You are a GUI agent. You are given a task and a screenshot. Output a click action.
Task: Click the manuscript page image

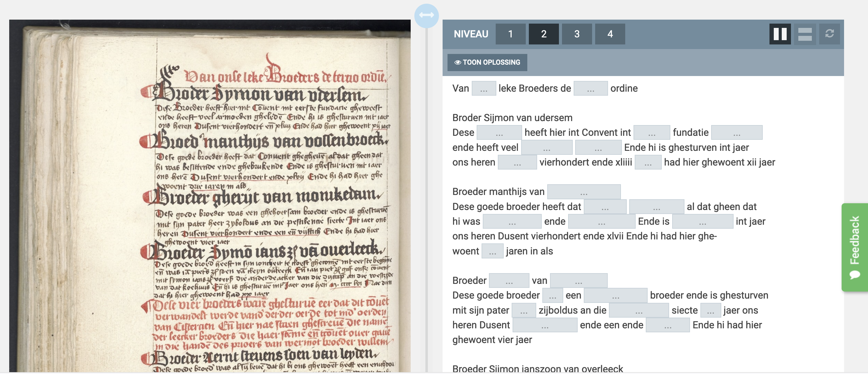click(x=210, y=196)
